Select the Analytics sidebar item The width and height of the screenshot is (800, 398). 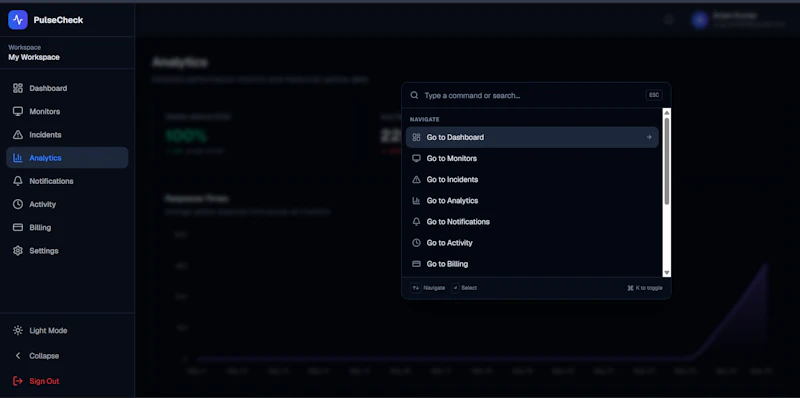(67, 158)
